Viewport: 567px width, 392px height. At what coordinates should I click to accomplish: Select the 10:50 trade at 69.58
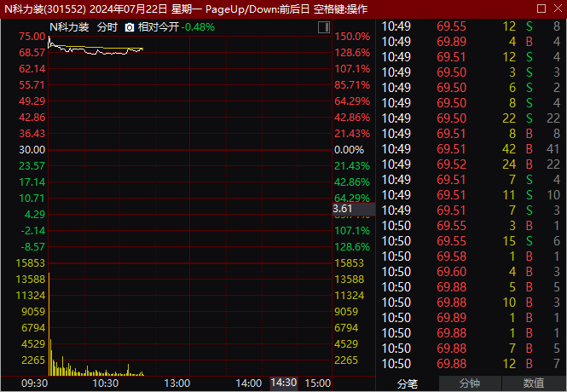(x=471, y=257)
